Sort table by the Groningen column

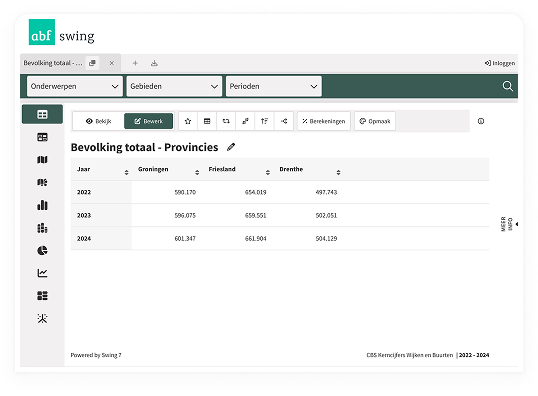point(197,172)
